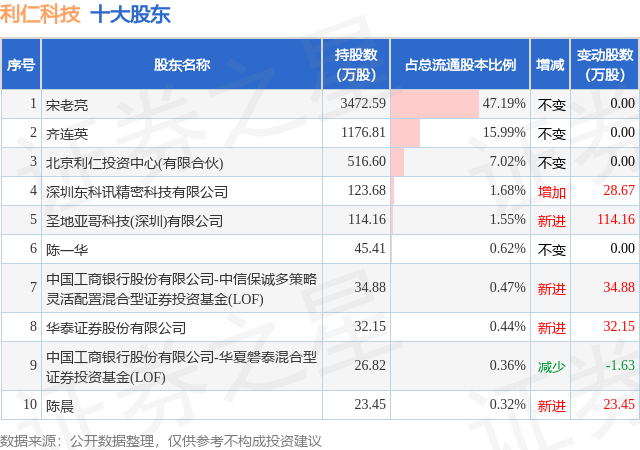Select the 股东名称 column header

point(182,65)
